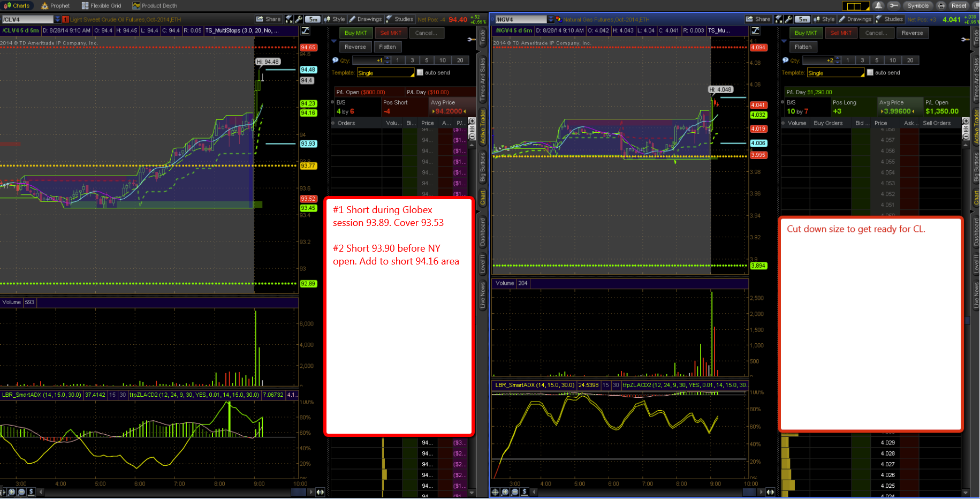Click Share on the crude oil chart
Viewport: 980px width, 499px height.
(x=269, y=19)
